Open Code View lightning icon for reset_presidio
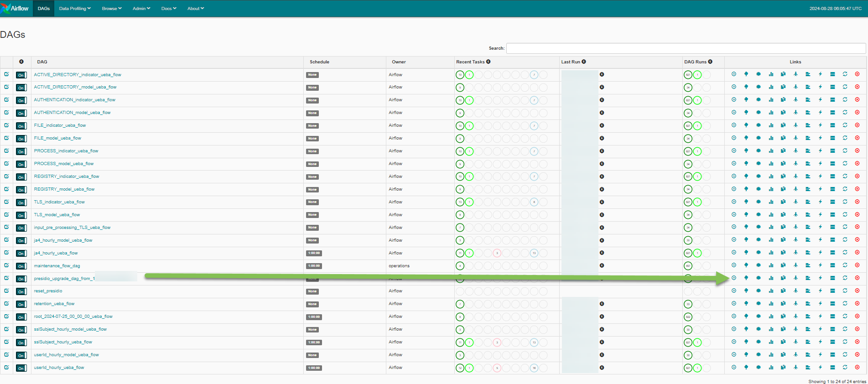 point(820,291)
